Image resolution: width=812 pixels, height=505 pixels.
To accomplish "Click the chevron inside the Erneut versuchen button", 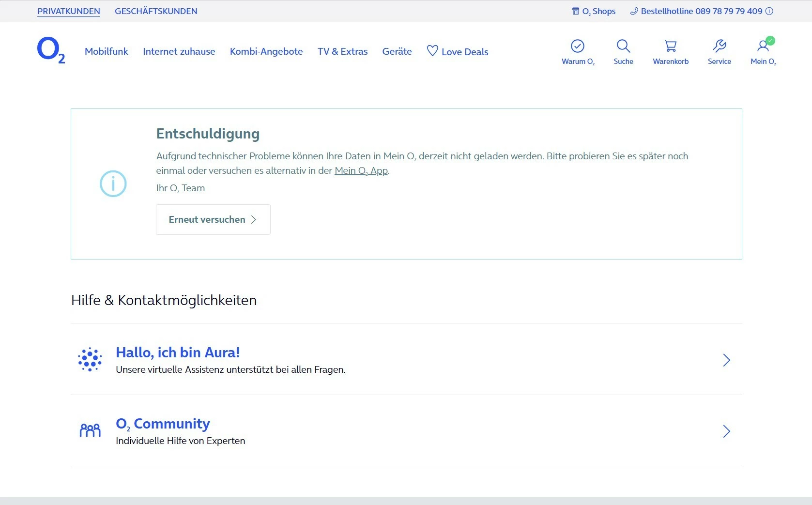I will pyautogui.click(x=254, y=220).
